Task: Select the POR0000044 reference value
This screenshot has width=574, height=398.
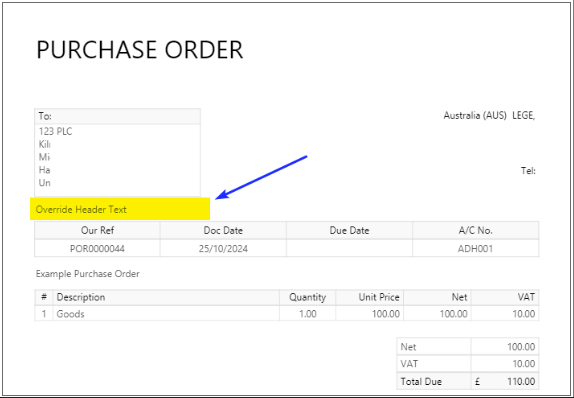Action: (97, 249)
